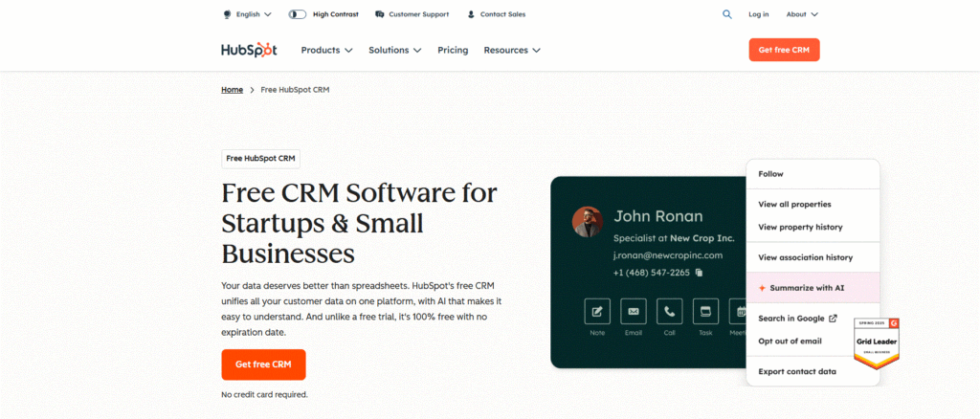Image resolution: width=980 pixels, height=419 pixels.
Task: Click external link icon next to Search in Google
Action: coord(833,319)
